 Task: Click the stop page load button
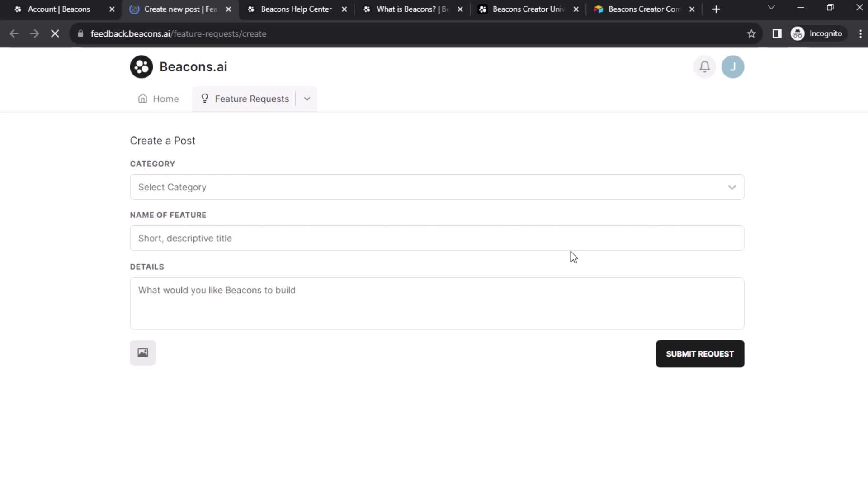(55, 33)
